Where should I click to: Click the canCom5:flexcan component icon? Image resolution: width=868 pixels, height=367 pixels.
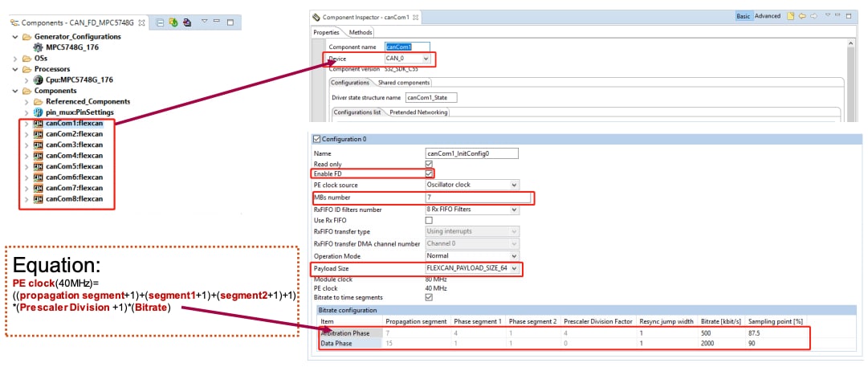38,166
